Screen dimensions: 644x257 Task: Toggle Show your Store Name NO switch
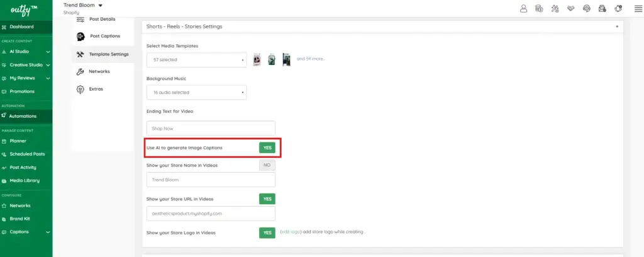coord(267,165)
